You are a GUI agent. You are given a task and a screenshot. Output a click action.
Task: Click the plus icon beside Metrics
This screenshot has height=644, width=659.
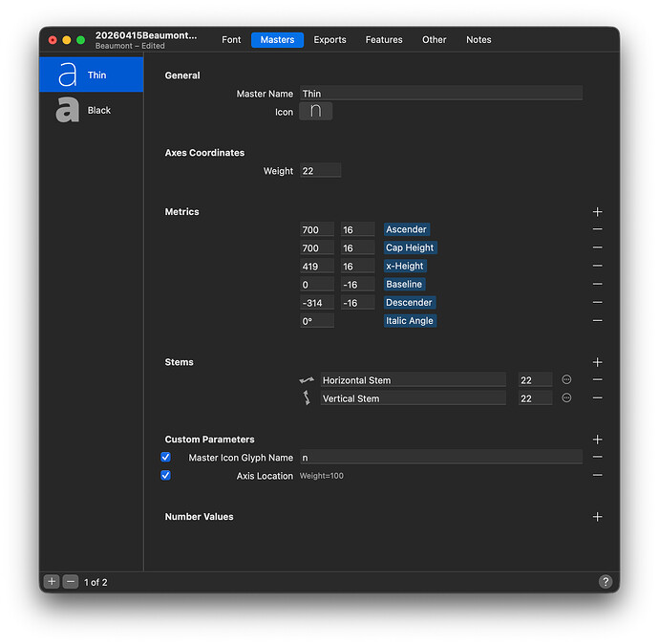click(597, 212)
